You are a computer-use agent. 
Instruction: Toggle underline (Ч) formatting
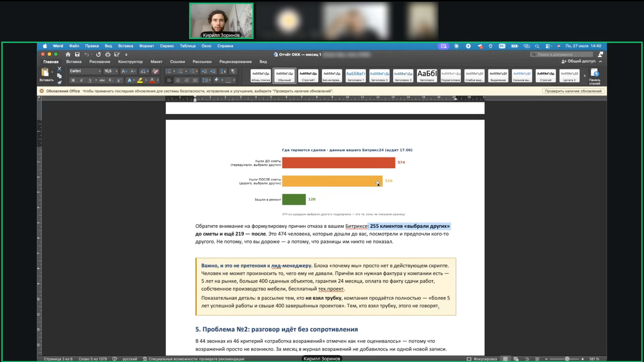pos(90,80)
